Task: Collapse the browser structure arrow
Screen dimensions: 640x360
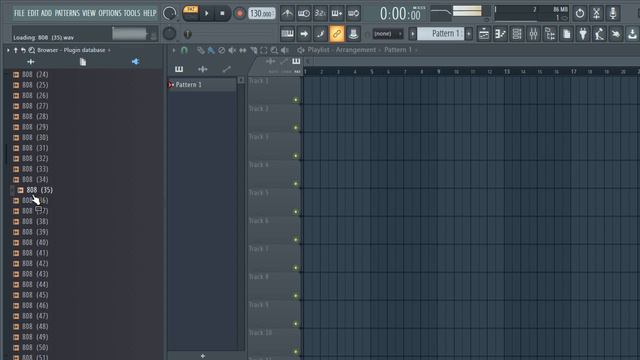Action: [x=8, y=50]
